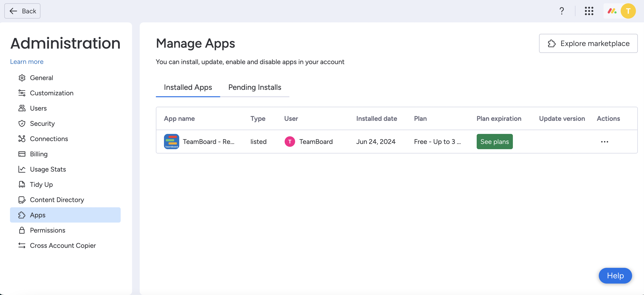Open the Customization settings
The width and height of the screenshot is (644, 295).
pyautogui.click(x=51, y=92)
